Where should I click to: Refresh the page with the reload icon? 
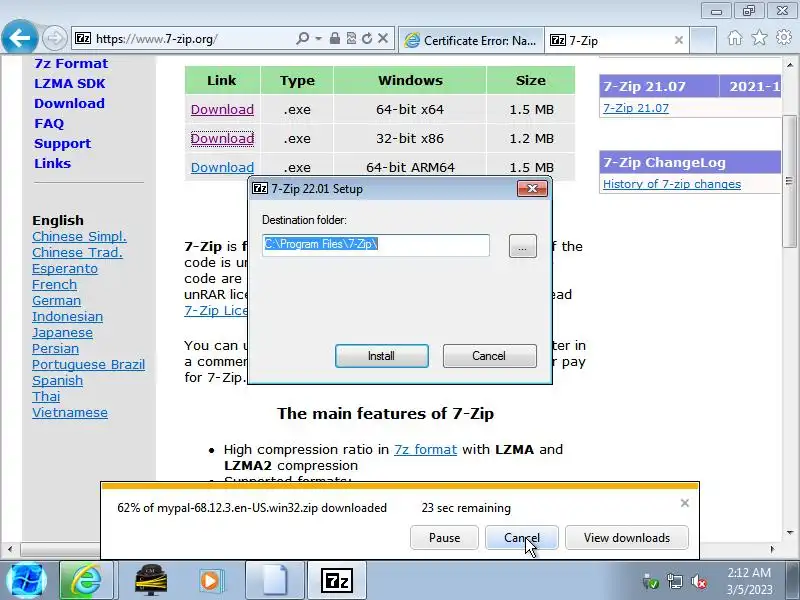[x=367, y=38]
